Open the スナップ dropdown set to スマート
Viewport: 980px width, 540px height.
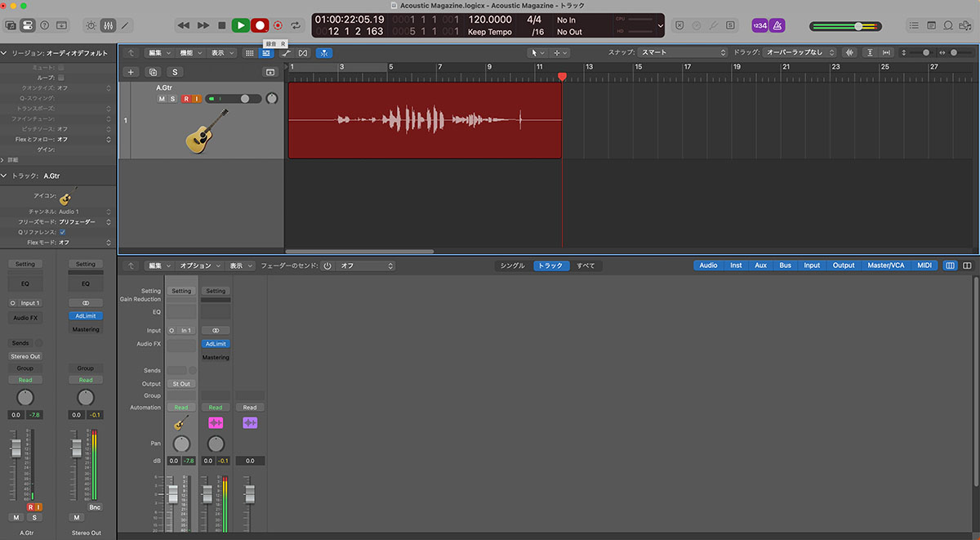pyautogui.click(x=683, y=52)
